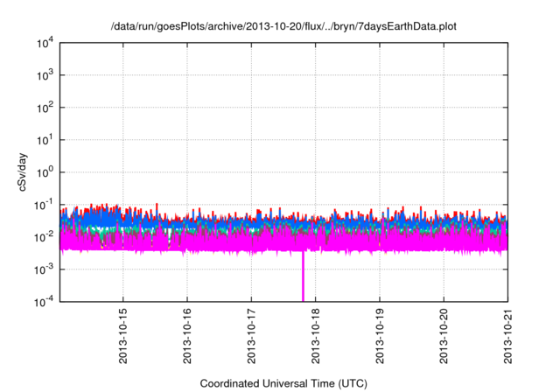
Task: Click the 2013-10-16 date tick label
Action: tap(187, 336)
